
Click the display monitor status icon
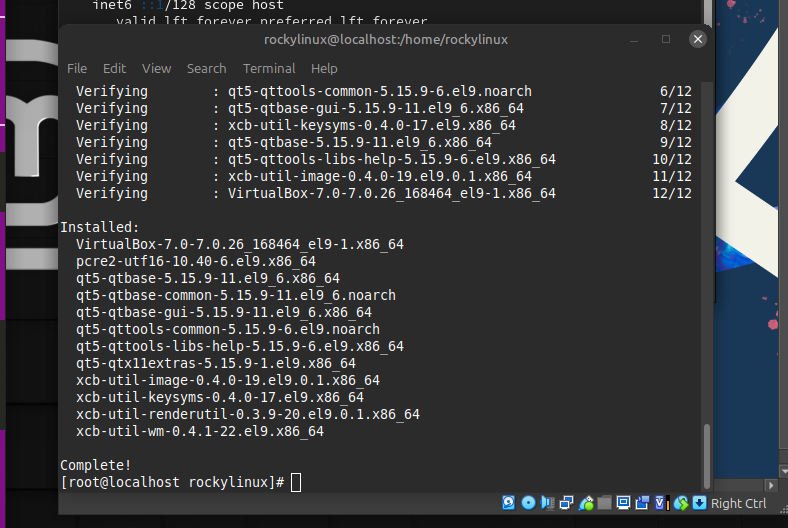pos(624,503)
